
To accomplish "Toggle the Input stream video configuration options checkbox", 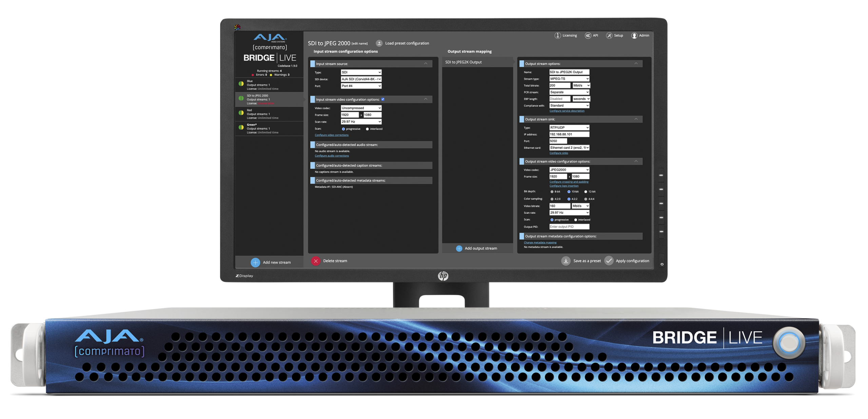I will click(x=383, y=99).
